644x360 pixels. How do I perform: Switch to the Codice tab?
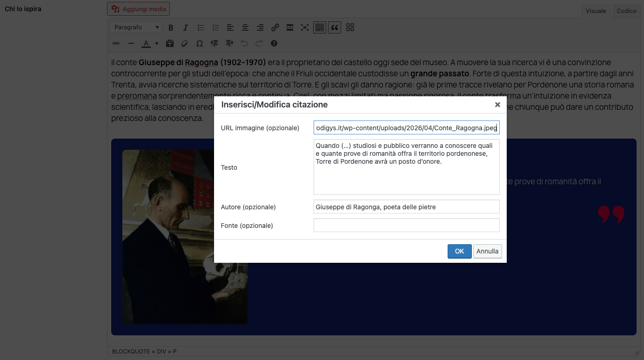tap(626, 11)
